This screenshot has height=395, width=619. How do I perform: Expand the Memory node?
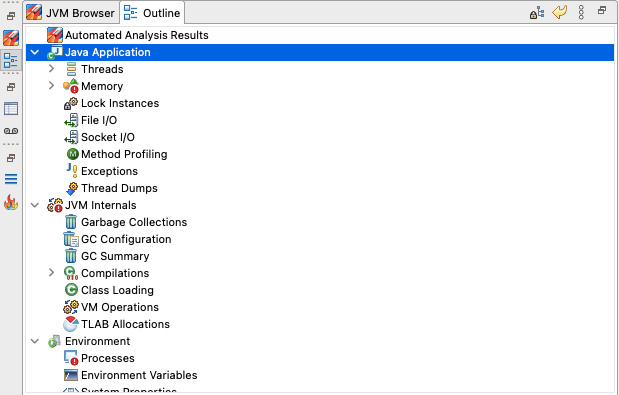pyautogui.click(x=51, y=86)
